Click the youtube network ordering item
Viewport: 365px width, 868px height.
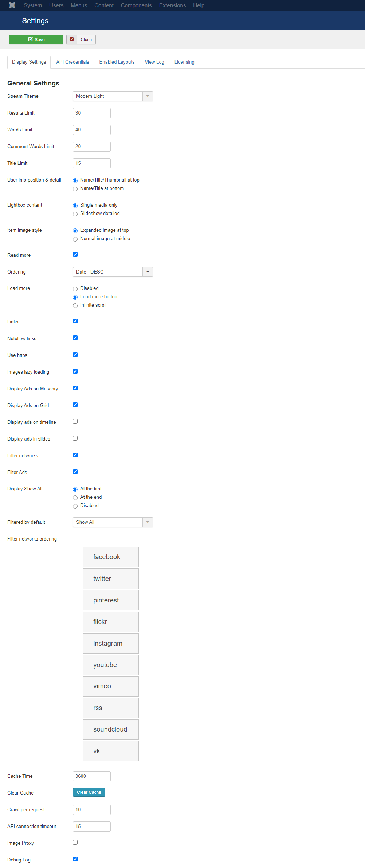111,665
